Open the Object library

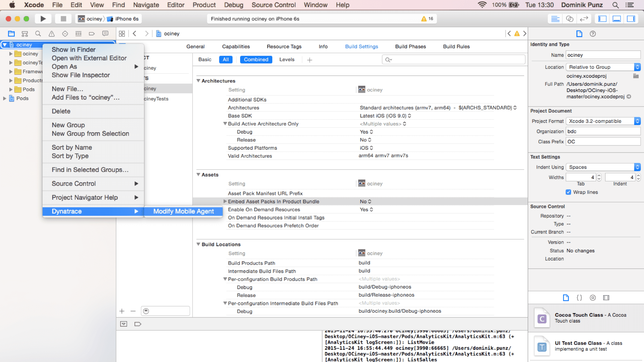click(593, 298)
